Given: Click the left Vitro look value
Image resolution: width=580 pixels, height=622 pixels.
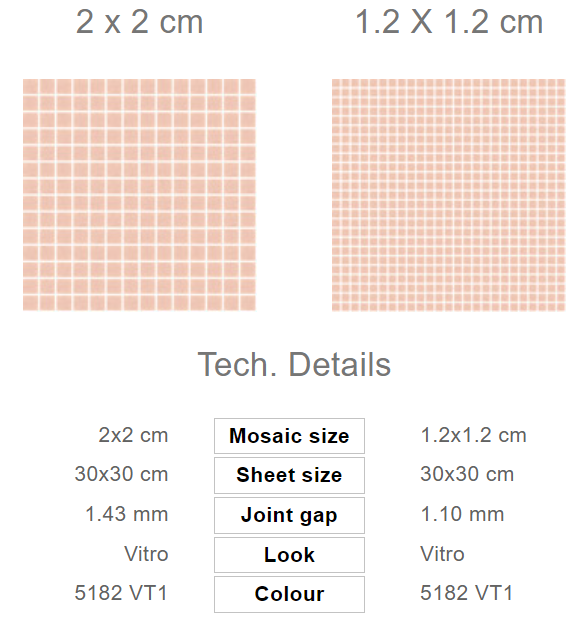Looking at the screenshot, I should click(146, 554).
